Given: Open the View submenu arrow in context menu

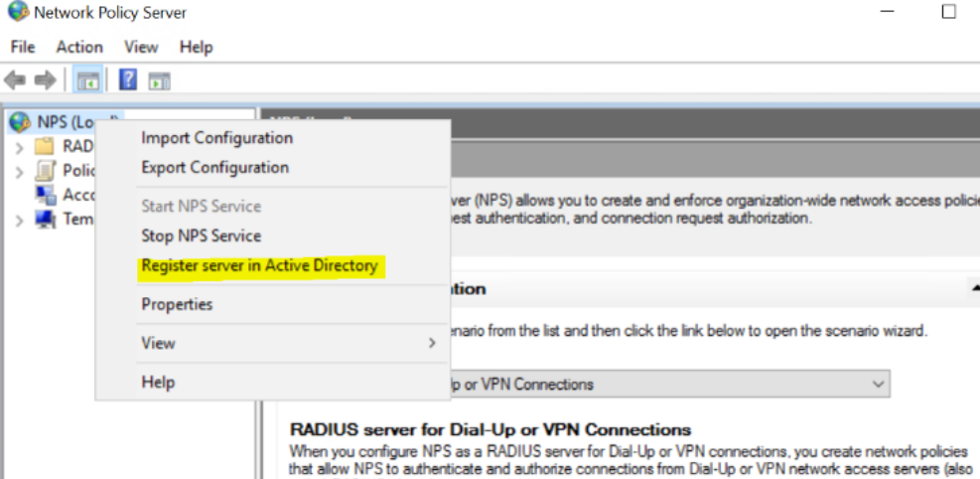Looking at the screenshot, I should click(x=431, y=343).
